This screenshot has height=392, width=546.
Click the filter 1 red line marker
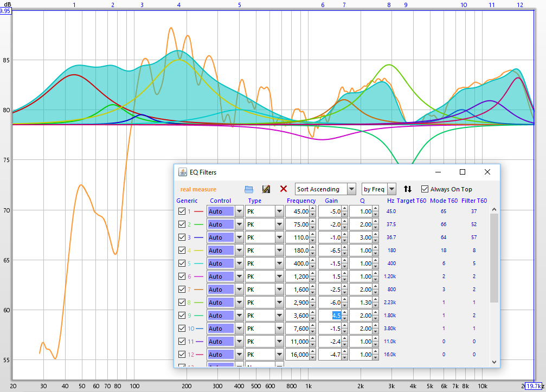(199, 211)
